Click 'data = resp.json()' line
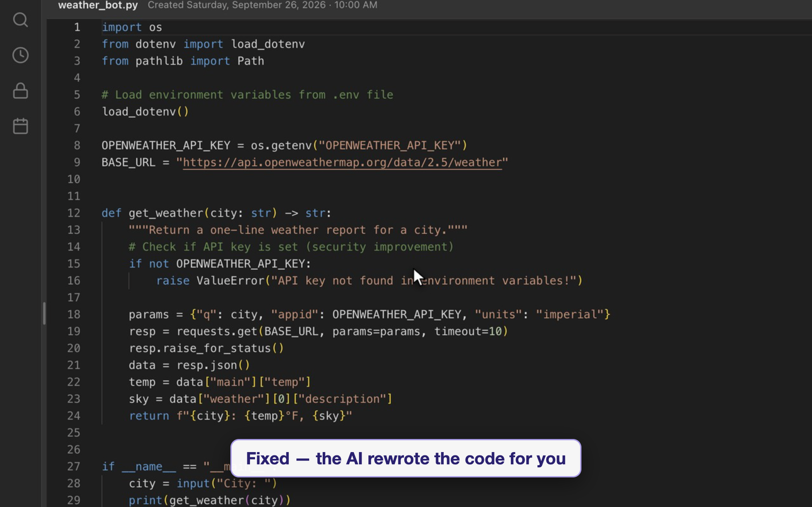Screen dimensions: 812x507 tap(189, 365)
